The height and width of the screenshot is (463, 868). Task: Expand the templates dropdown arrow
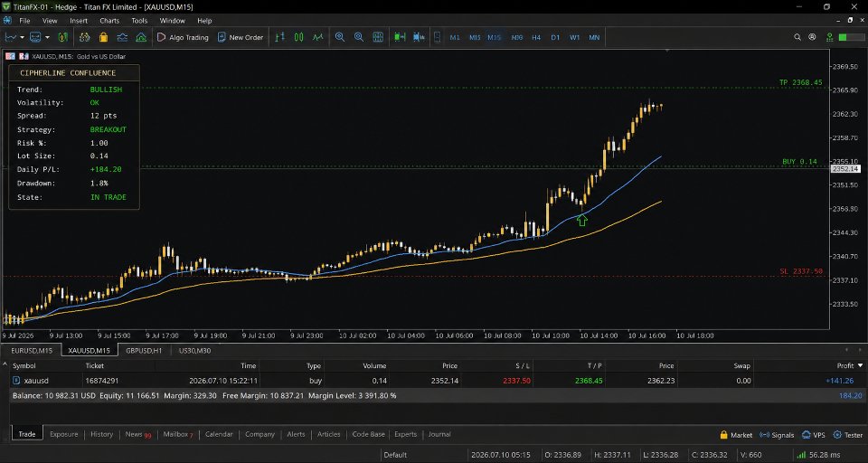tap(48, 37)
